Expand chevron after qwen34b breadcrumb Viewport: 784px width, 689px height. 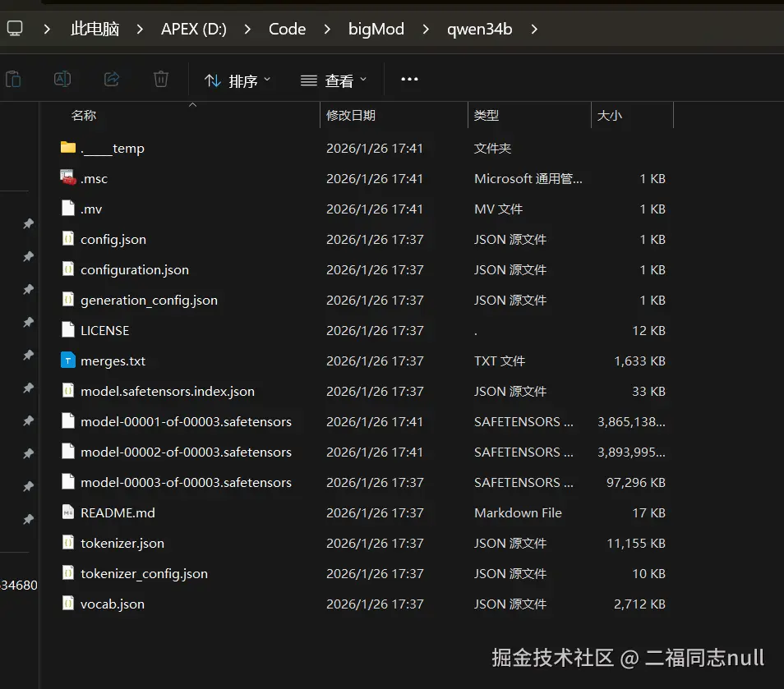click(x=534, y=30)
